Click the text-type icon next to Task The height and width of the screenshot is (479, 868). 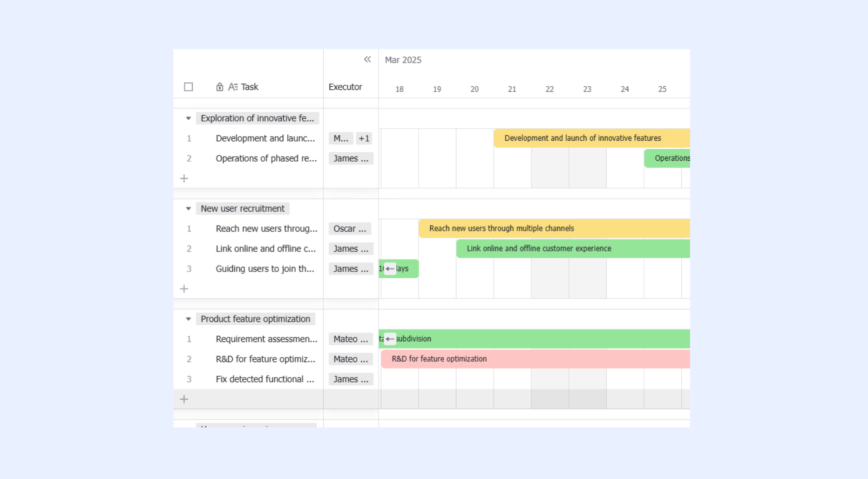point(233,87)
